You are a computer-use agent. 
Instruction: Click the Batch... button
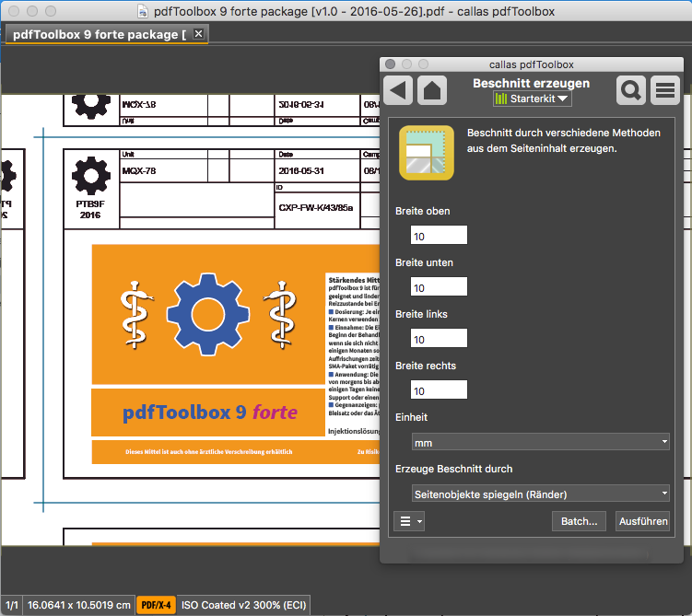pos(579,521)
